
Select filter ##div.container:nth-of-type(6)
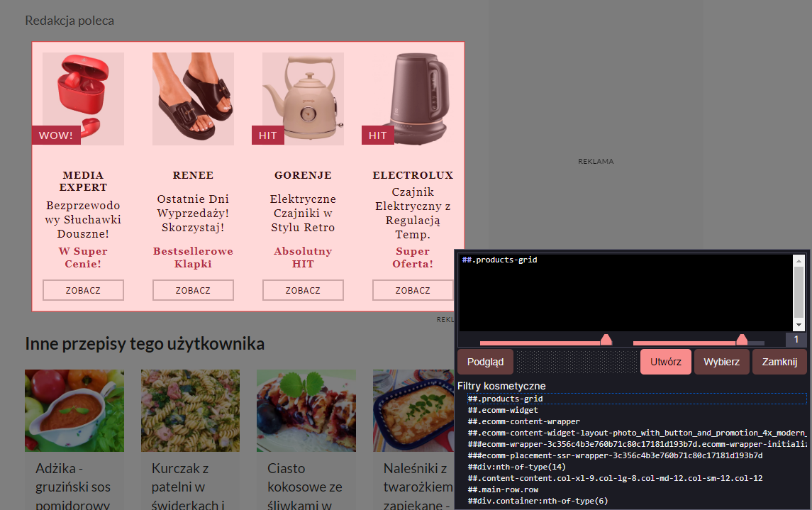coord(637,501)
